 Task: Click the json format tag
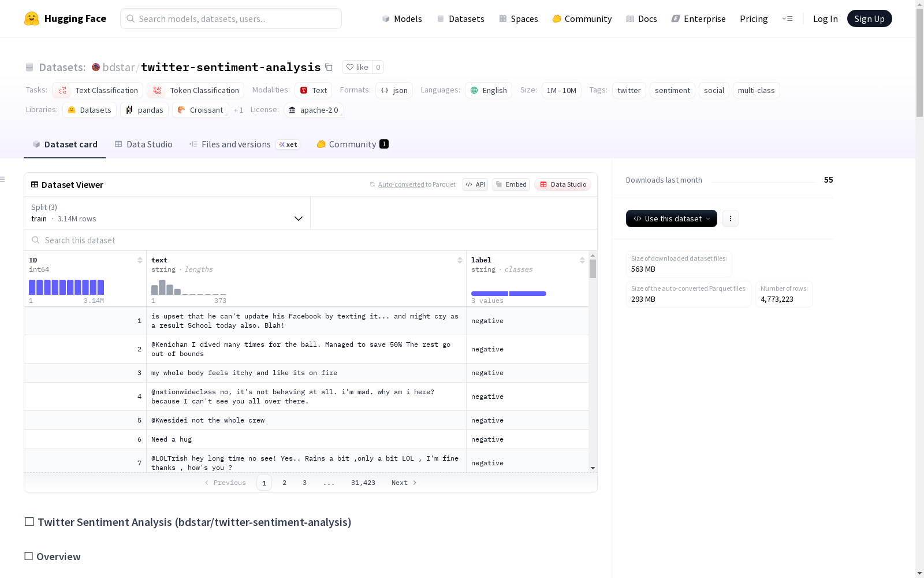394,90
